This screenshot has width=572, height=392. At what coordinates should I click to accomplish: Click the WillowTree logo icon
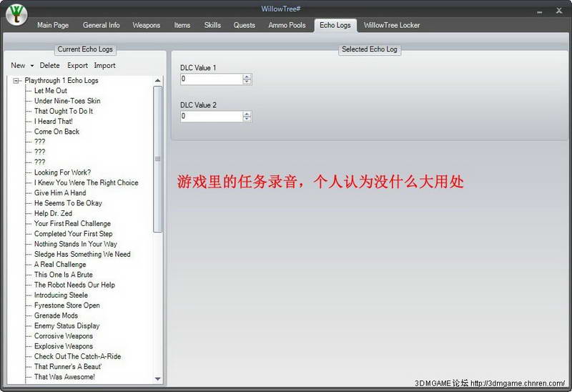click(16, 15)
